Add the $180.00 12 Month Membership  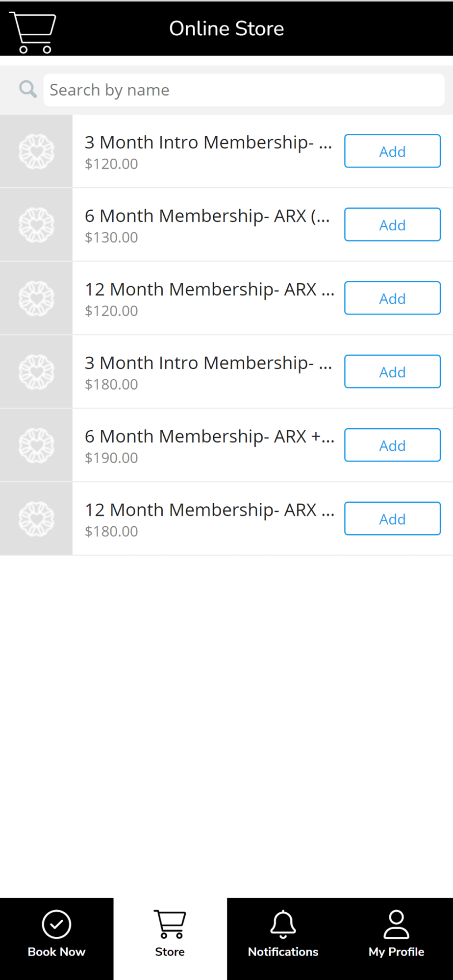(x=392, y=519)
